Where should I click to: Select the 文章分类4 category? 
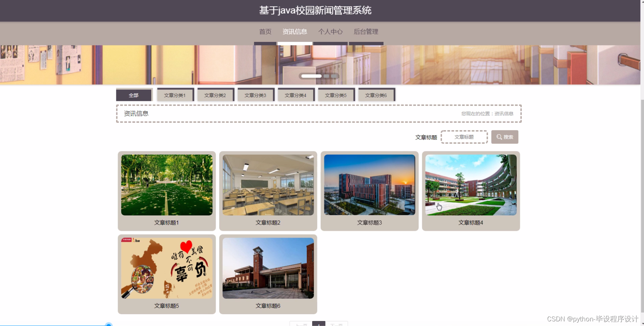point(296,95)
